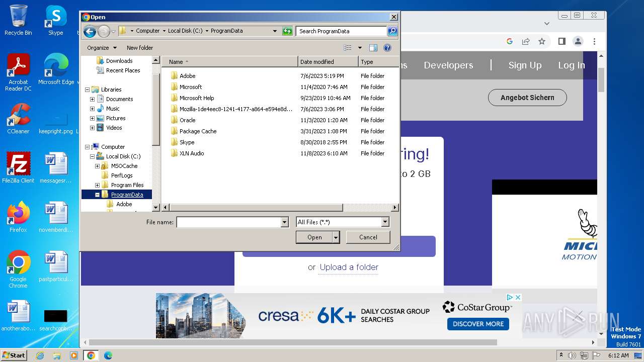
Task: Select the Microsoft Help folder
Action: coord(197,98)
